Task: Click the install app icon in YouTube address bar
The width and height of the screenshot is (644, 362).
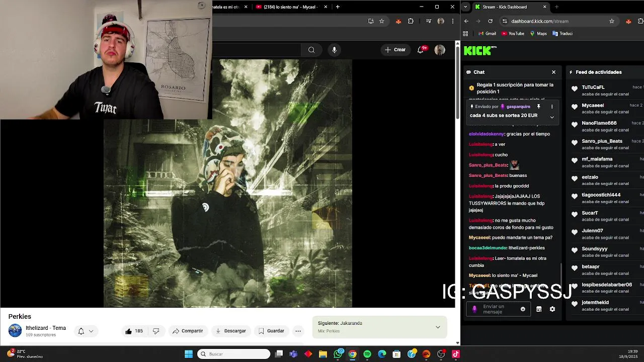Action: tap(371, 21)
